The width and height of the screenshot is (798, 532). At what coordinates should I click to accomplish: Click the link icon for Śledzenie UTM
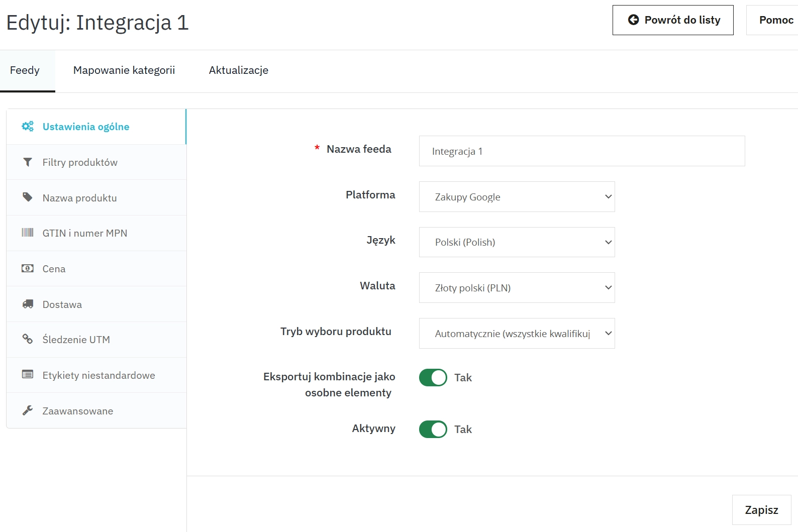click(x=28, y=339)
